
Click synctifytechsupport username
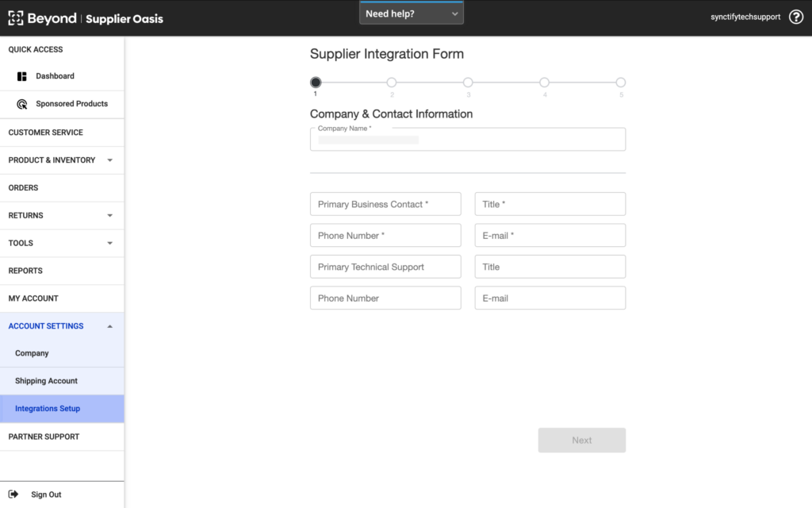[745, 17]
